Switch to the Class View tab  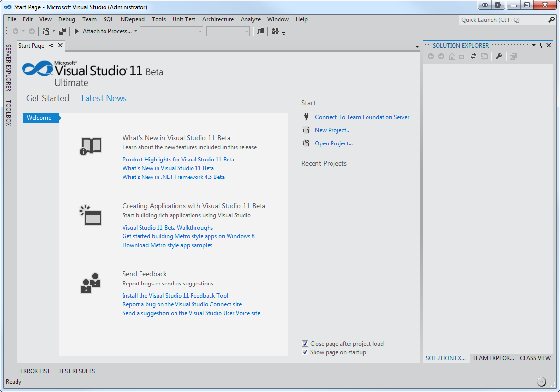pos(535,358)
